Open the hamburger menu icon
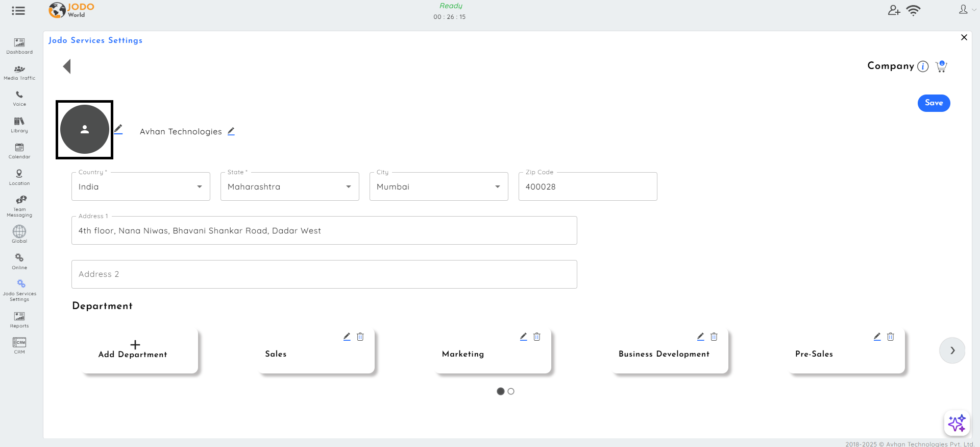The image size is (980, 447). click(18, 11)
